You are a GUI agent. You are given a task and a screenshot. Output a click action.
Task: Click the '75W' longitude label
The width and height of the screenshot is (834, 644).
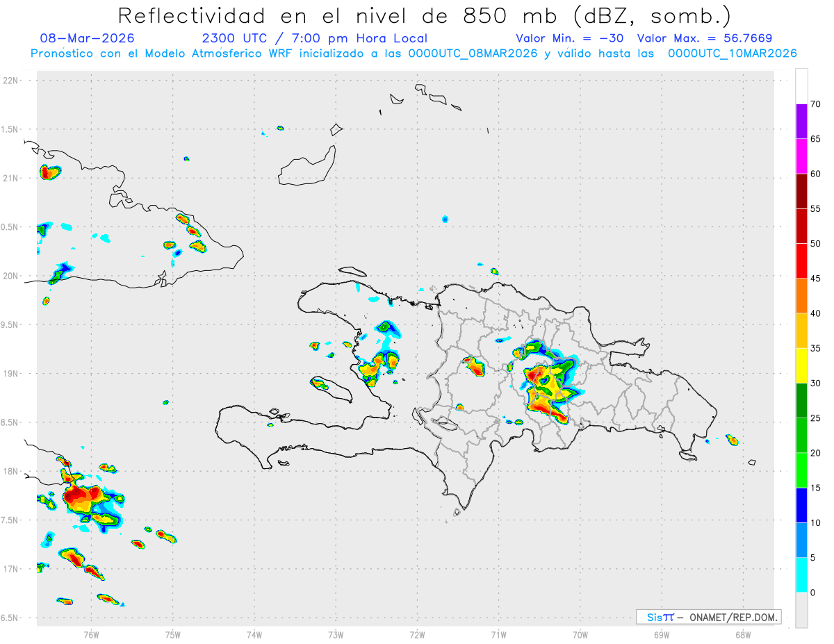pyautogui.click(x=173, y=634)
